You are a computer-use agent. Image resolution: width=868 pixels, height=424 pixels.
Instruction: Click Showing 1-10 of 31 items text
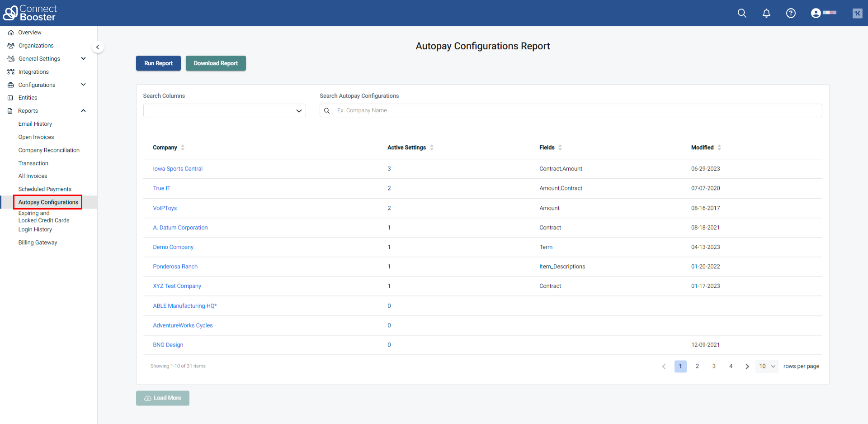point(178,366)
